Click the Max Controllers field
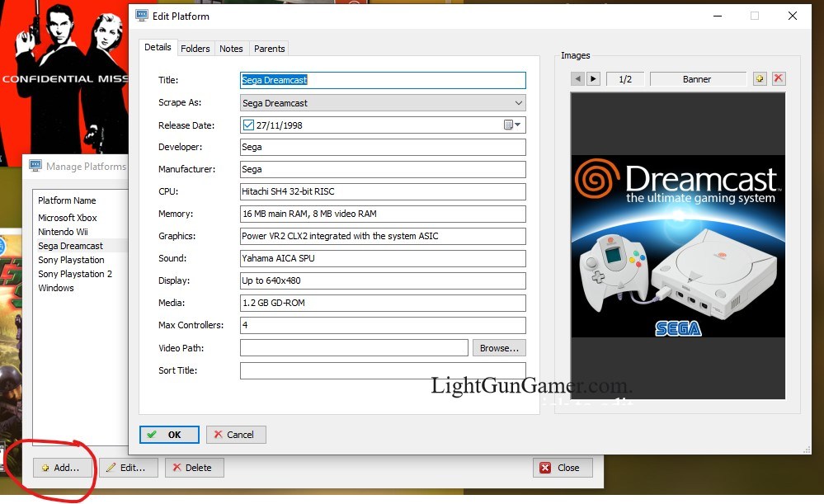824x504 pixels. (x=383, y=325)
